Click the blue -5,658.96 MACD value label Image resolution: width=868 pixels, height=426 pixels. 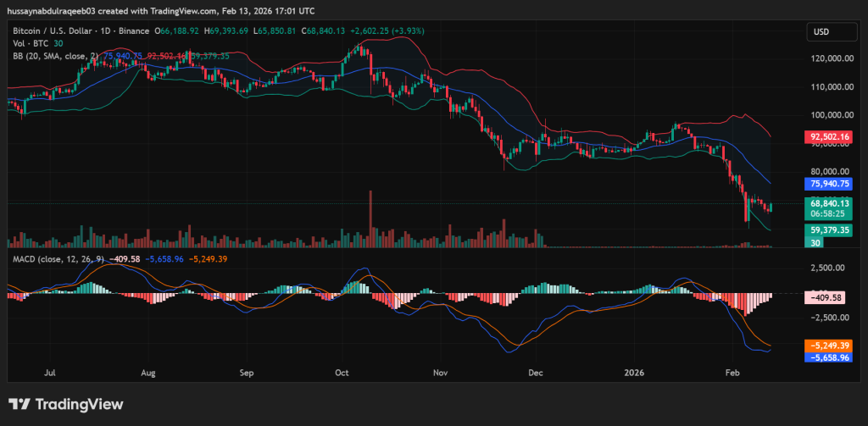pyautogui.click(x=829, y=357)
